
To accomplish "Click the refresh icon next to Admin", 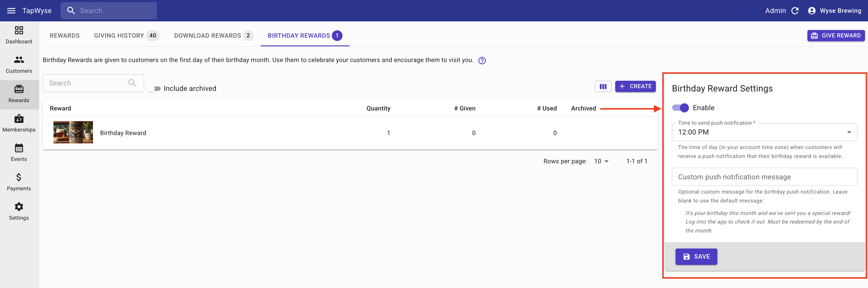I will [x=795, y=11].
